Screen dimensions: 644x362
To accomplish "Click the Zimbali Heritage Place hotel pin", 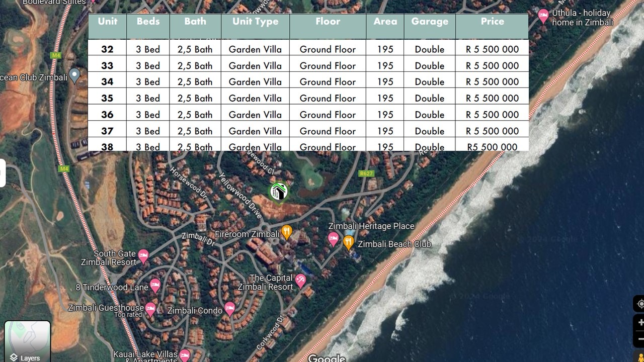I will coord(333,239).
